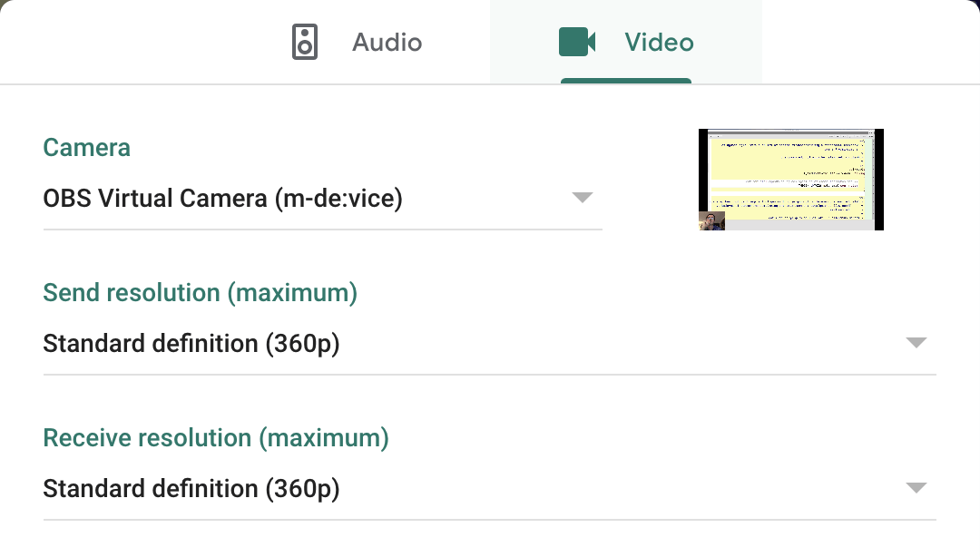Viewport: 980px width, 557px height.
Task: Open the Camera device dropdown
Action: 322,199
